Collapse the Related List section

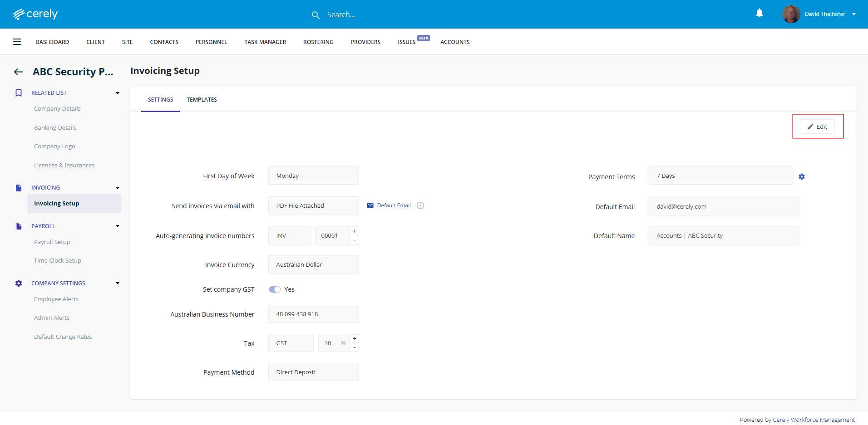tap(118, 93)
